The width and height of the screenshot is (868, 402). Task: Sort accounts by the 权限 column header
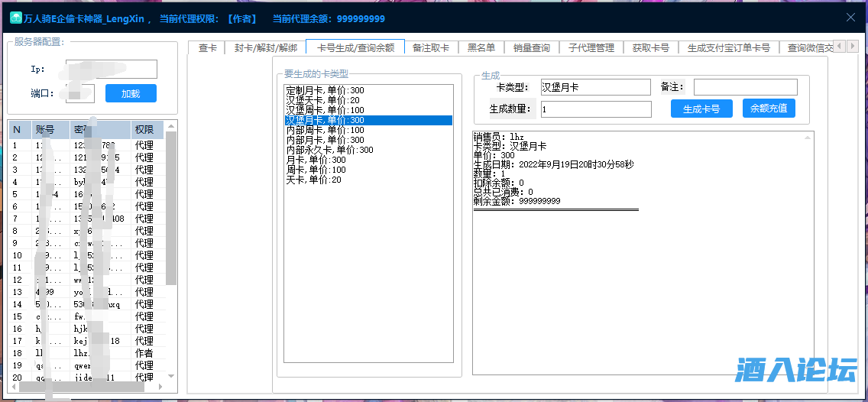(x=144, y=130)
